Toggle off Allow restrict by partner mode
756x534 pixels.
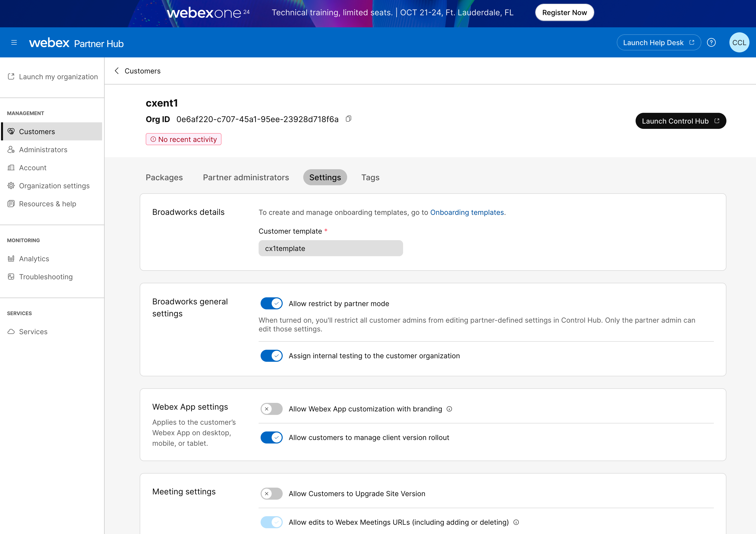[271, 303]
